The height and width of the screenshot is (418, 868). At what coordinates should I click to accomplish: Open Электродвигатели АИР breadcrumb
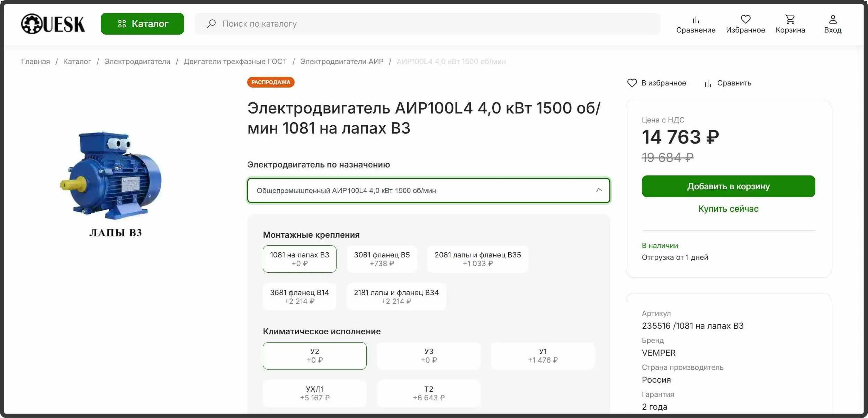[x=342, y=62]
